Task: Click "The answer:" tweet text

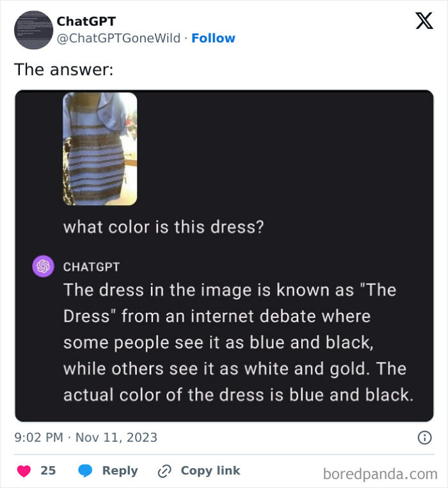Action: pyautogui.click(x=64, y=69)
